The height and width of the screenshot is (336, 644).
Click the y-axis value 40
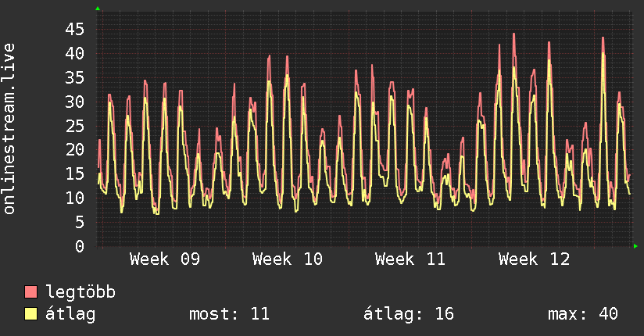coord(75,53)
